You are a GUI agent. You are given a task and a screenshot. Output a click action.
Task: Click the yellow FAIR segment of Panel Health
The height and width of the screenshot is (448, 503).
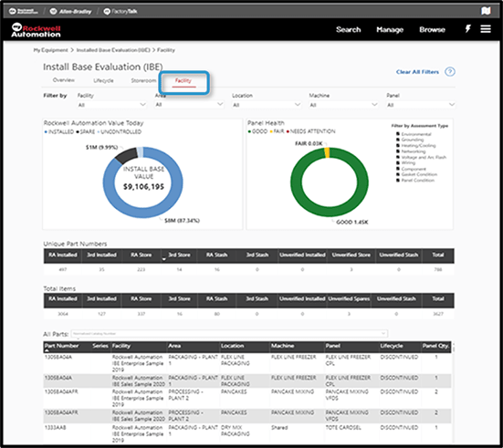[x=327, y=152]
